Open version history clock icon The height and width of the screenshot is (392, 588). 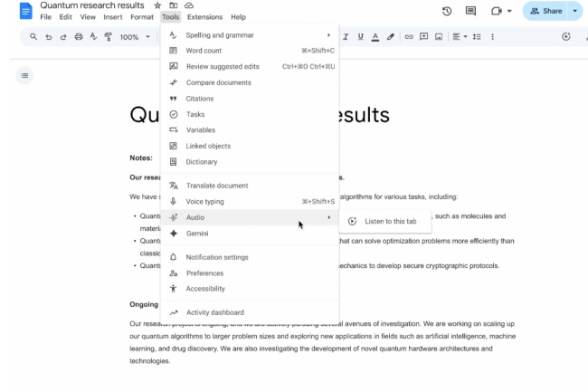click(447, 11)
